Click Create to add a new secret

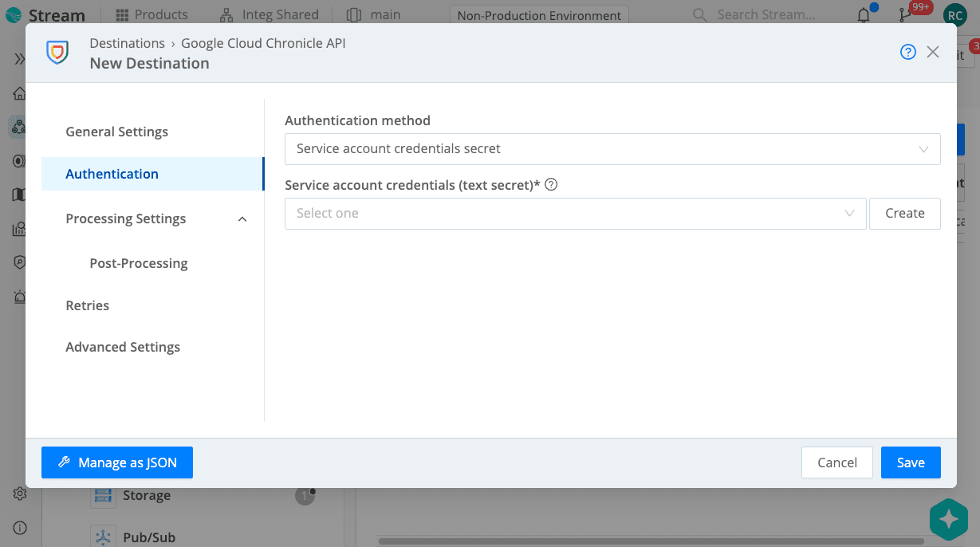point(904,213)
